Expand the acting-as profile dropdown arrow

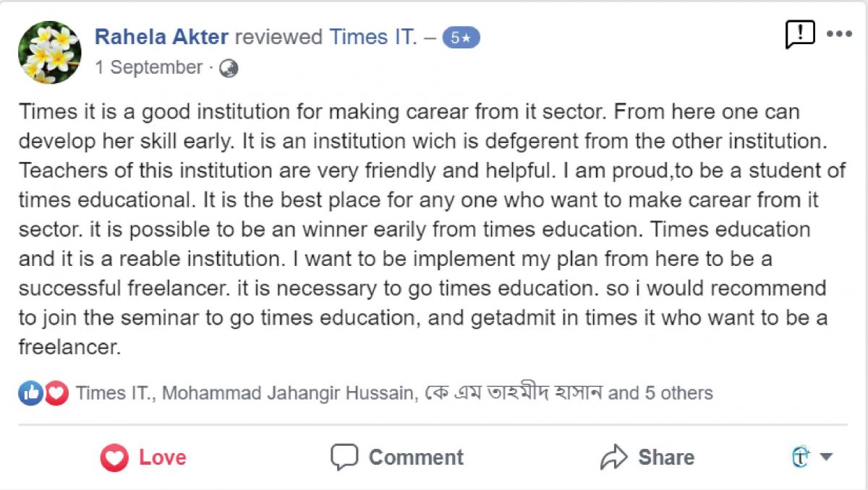(826, 457)
